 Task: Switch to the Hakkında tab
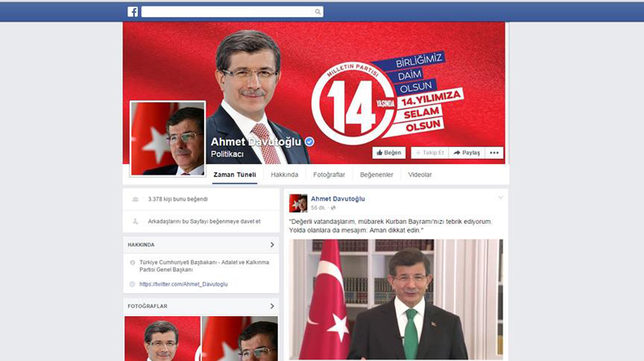284,175
